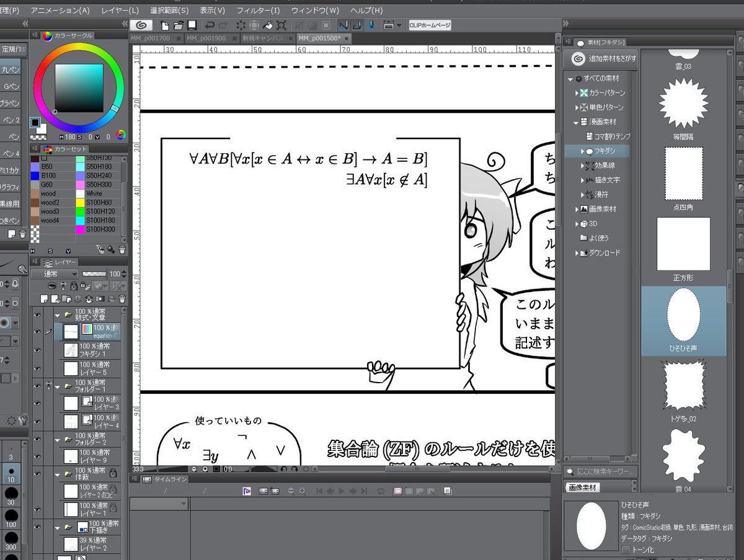Open the CLIPホームページ button
The width and height of the screenshot is (744, 560).
pyautogui.click(x=430, y=25)
